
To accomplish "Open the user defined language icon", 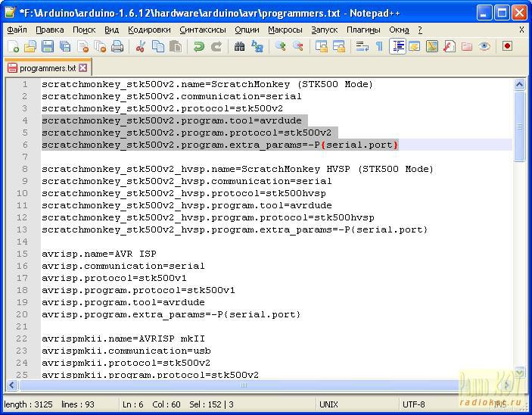I will tap(414, 46).
